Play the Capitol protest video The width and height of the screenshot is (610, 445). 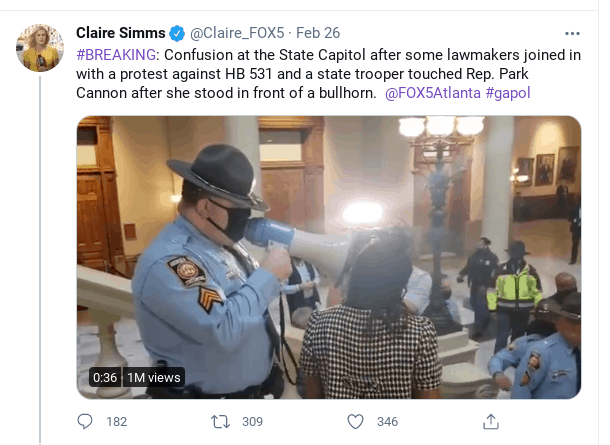(329, 257)
